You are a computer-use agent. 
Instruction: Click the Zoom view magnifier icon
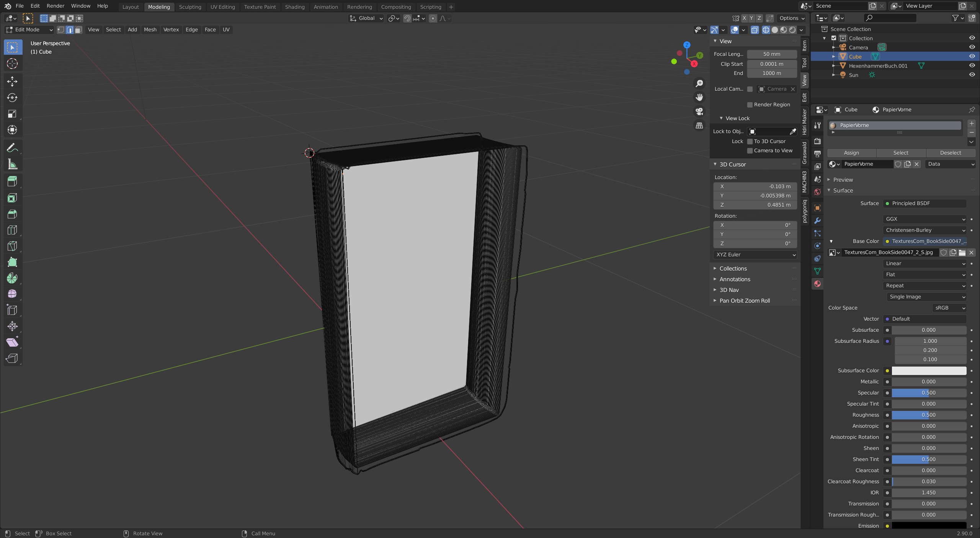coord(699,83)
